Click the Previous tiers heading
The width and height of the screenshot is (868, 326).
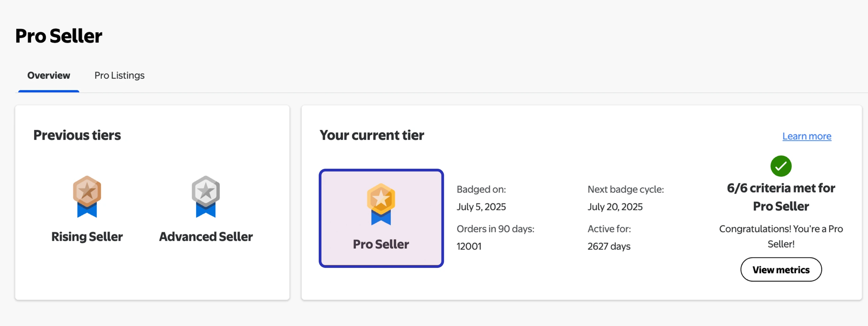coord(77,135)
